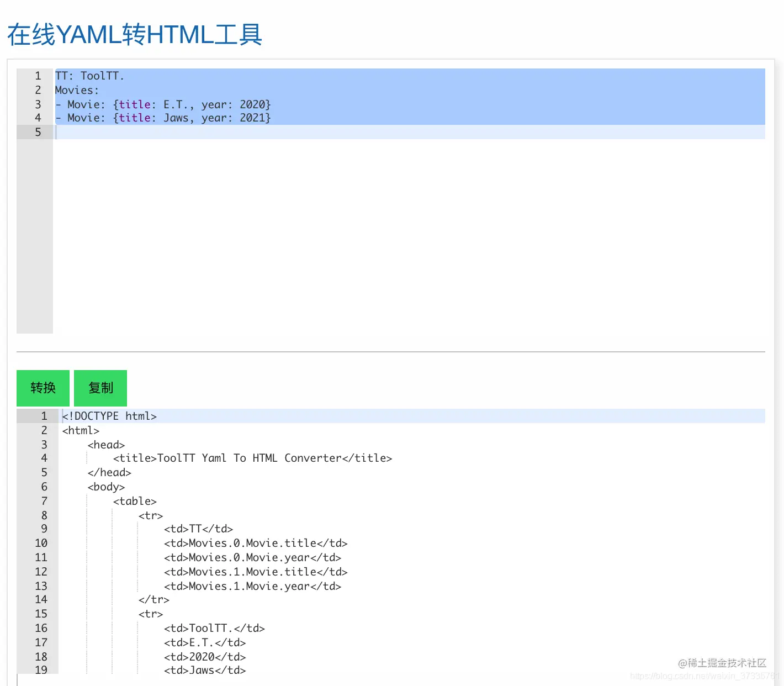The width and height of the screenshot is (784, 686).
Task: Click the '<td>TT</td>' output line
Action: pyautogui.click(x=198, y=529)
